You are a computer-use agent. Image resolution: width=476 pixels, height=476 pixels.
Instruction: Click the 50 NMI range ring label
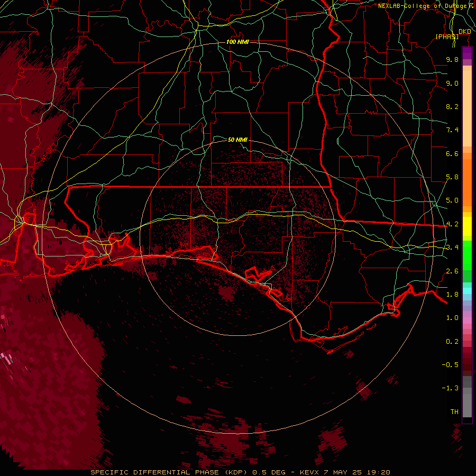point(237,140)
